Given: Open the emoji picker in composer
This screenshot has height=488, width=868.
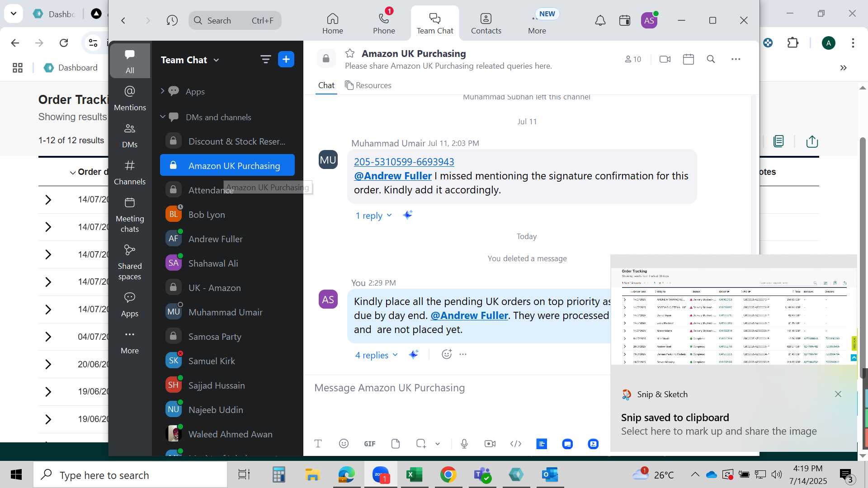Looking at the screenshot, I should click(344, 444).
